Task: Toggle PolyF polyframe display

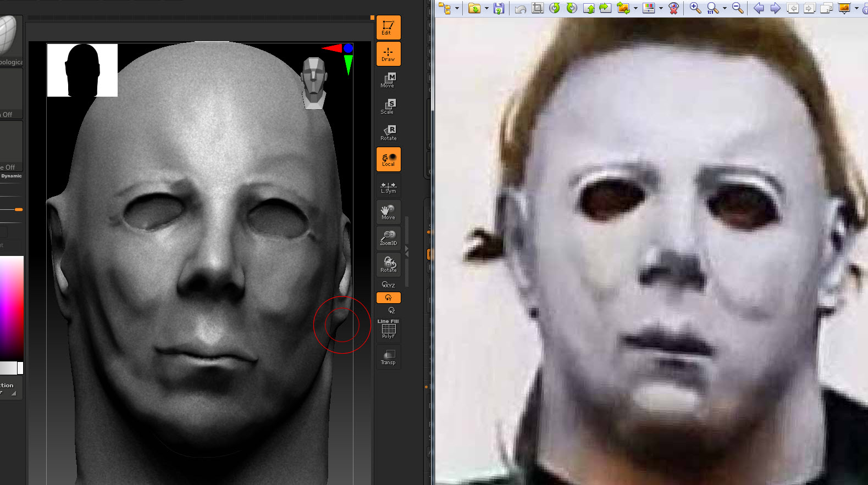Action: pos(388,331)
